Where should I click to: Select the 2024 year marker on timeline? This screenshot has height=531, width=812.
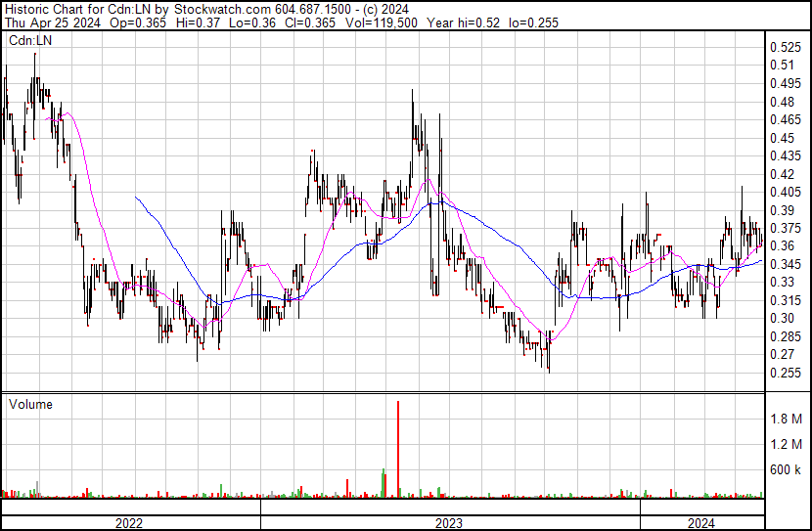(x=700, y=523)
